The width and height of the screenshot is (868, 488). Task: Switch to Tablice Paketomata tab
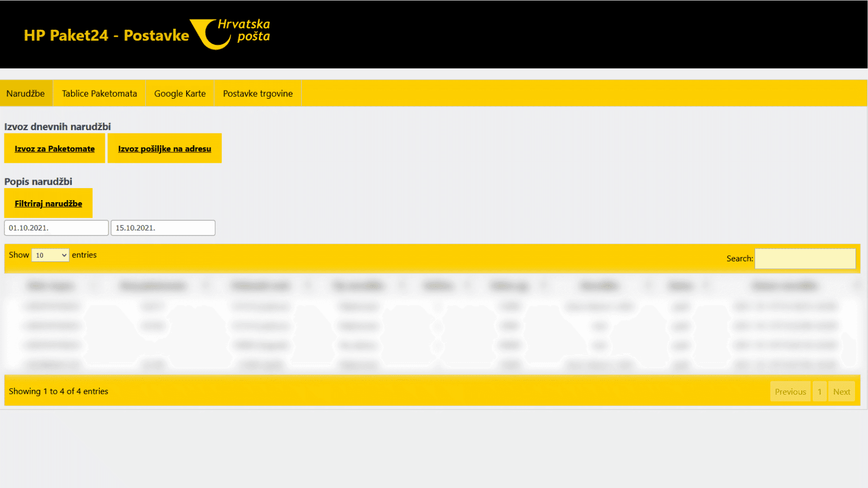tap(99, 93)
